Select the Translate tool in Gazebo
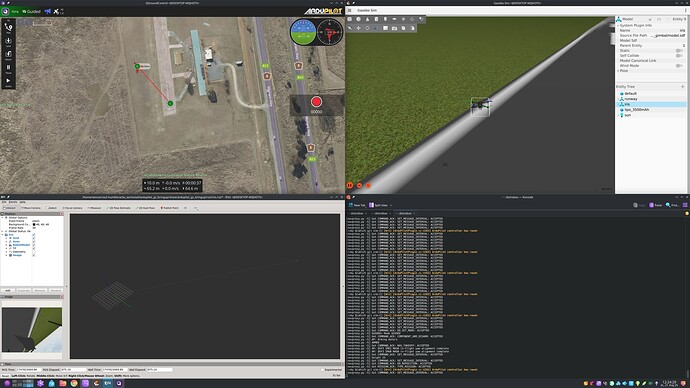The height and width of the screenshot is (388, 690). coord(359,28)
